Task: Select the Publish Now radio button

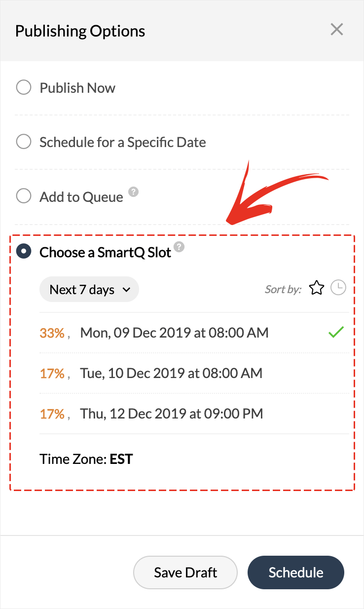Action: pyautogui.click(x=24, y=88)
